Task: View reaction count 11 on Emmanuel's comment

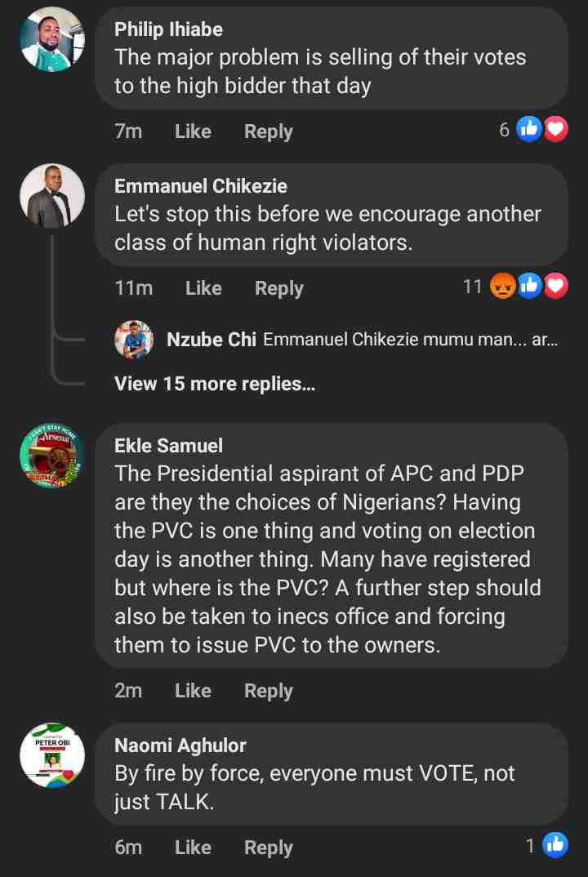Action: point(472,287)
